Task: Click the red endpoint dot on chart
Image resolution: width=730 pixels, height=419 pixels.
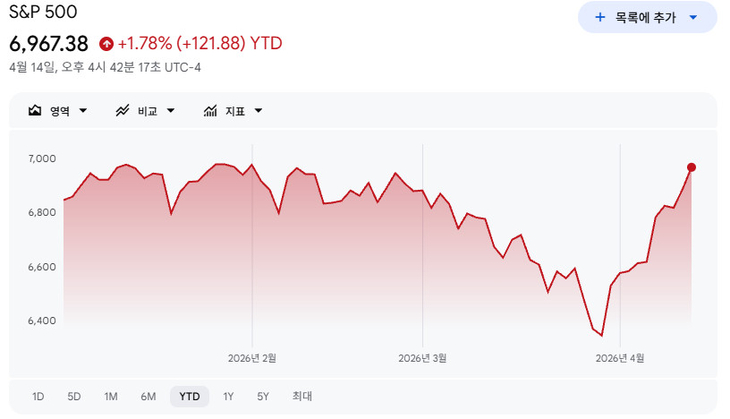Action: tap(691, 168)
